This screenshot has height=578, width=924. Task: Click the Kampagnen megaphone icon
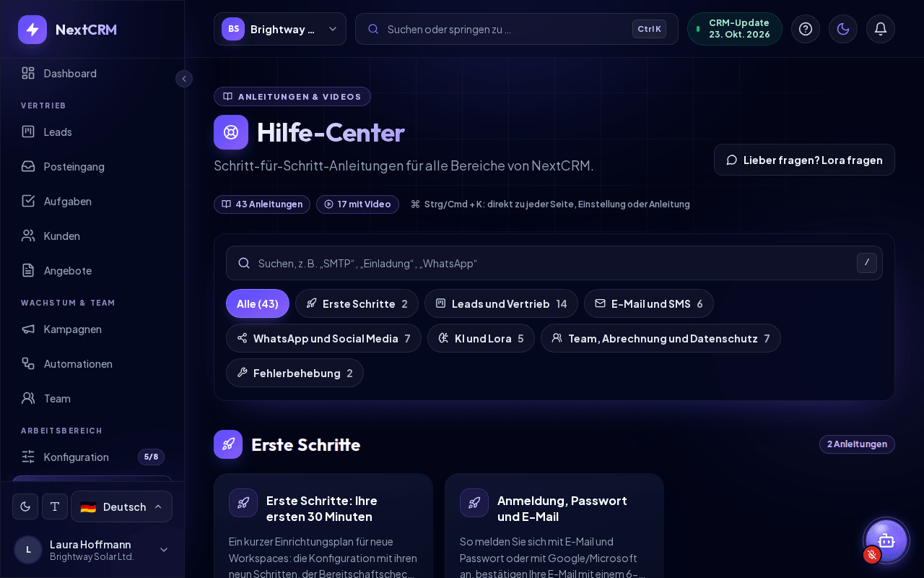(28, 329)
